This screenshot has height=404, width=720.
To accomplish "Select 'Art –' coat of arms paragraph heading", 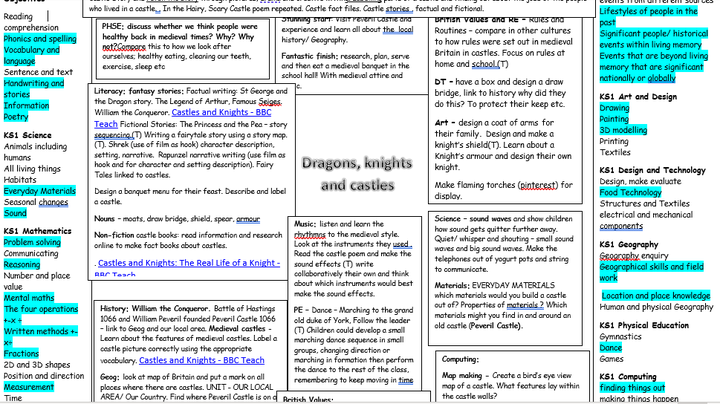I will [445, 123].
